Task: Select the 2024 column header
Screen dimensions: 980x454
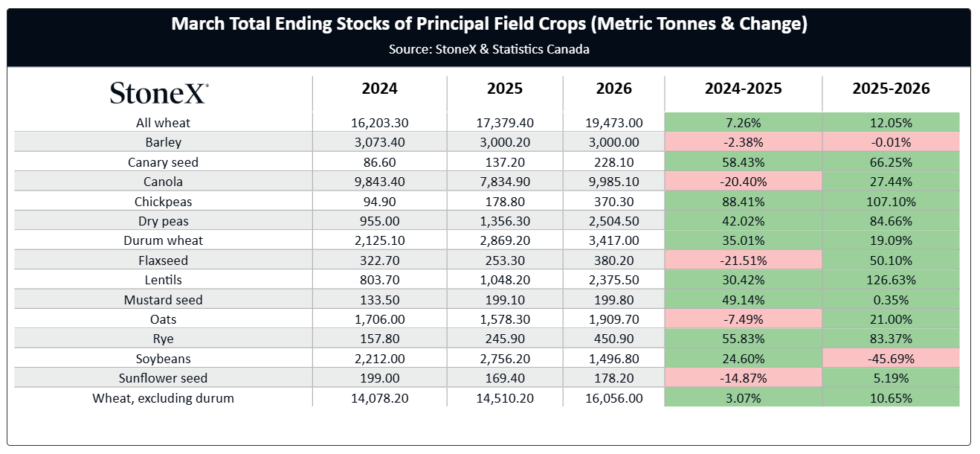Action: click(x=379, y=89)
